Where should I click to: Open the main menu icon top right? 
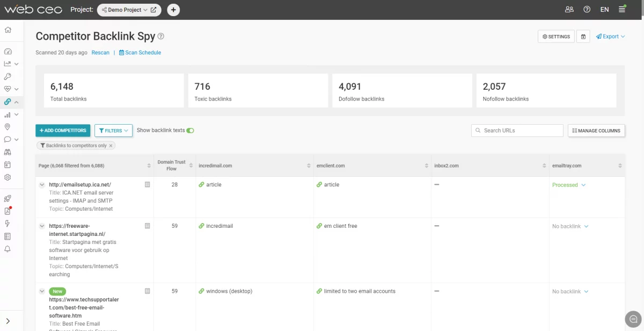(622, 9)
